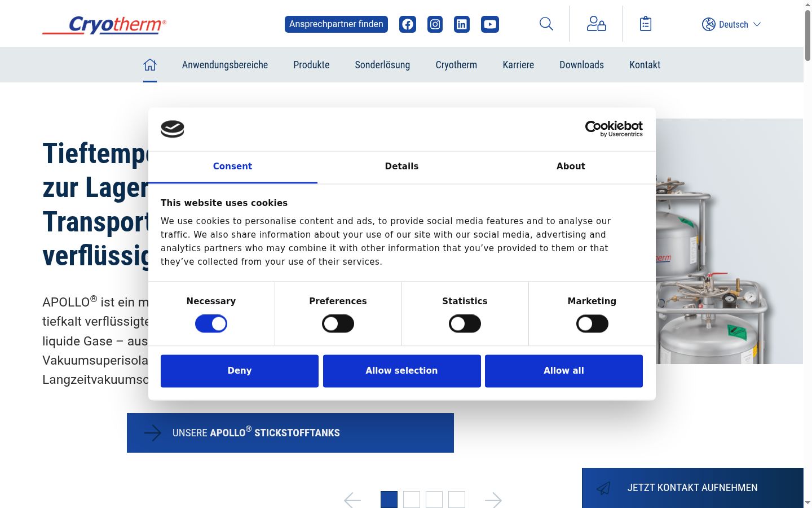The height and width of the screenshot is (508, 812).
Task: Click the Cookiebot oval logo icon
Action: click(173, 129)
